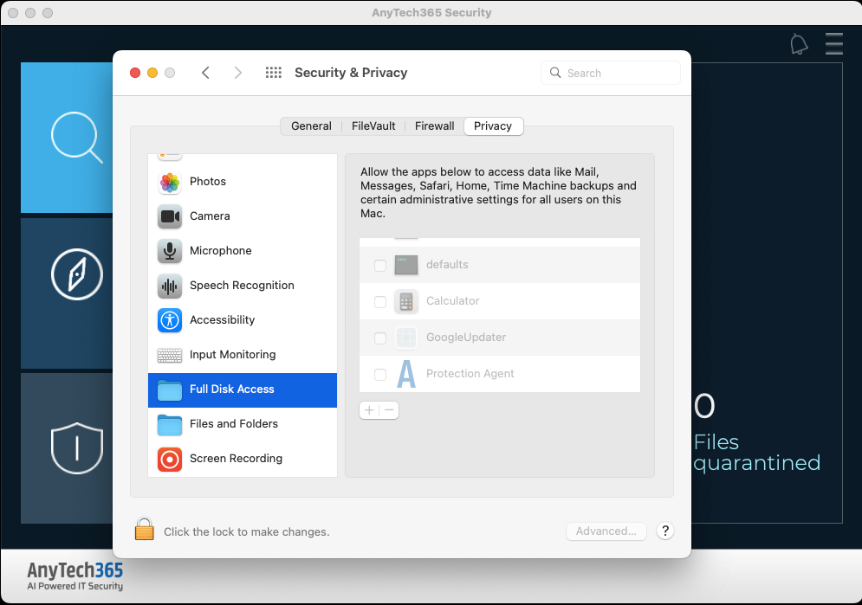This screenshot has height=605, width=862.
Task: Click the Search field
Action: point(610,73)
